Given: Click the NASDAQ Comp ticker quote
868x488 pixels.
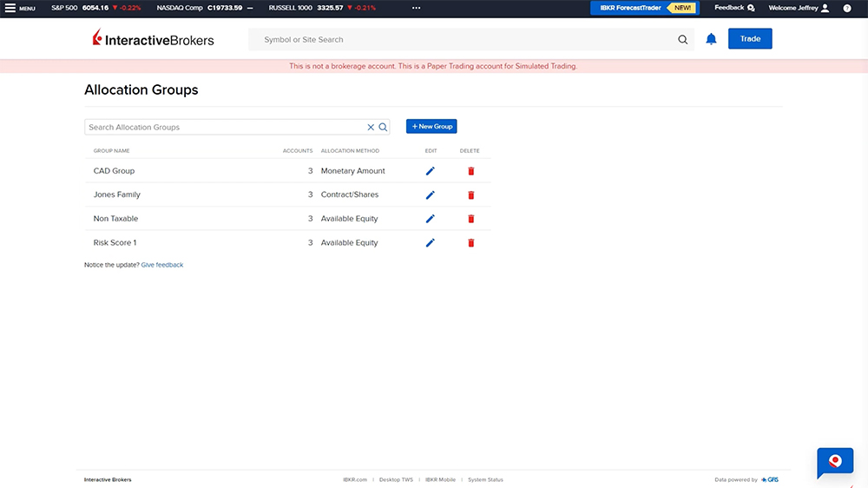Looking at the screenshot, I should (x=204, y=8).
